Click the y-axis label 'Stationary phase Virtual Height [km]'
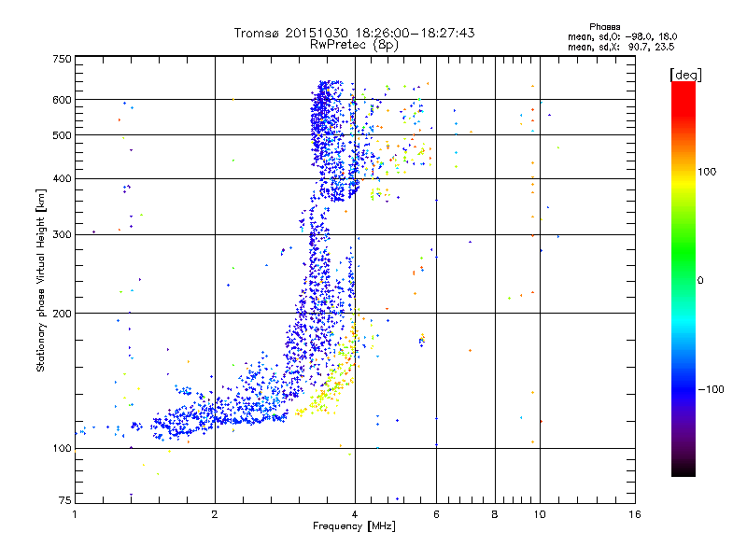The height and width of the screenshot is (560, 747). coord(40,281)
